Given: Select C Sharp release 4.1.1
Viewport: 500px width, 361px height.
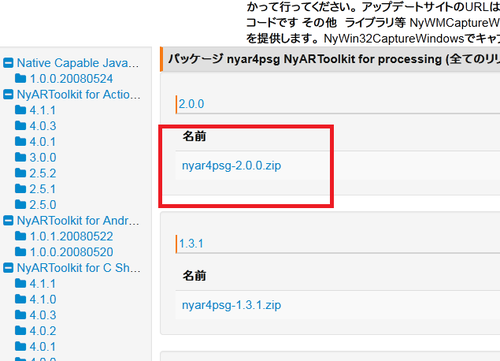Looking at the screenshot, I should coord(43,284).
